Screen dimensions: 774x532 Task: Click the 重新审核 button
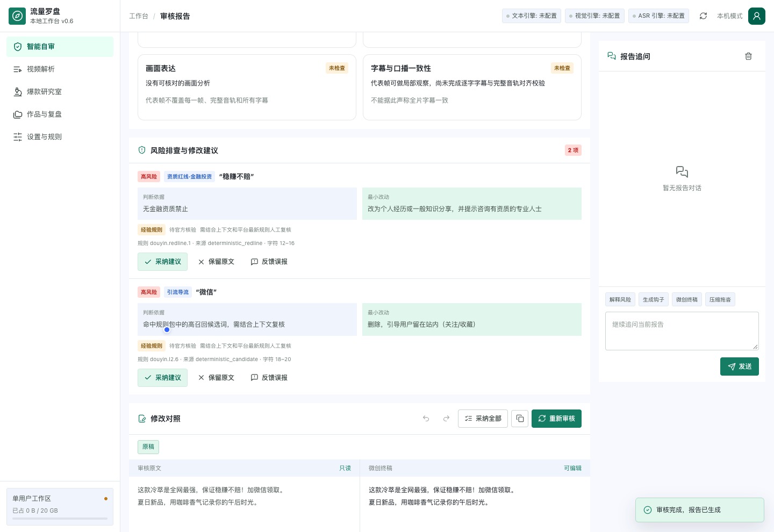[556, 419]
